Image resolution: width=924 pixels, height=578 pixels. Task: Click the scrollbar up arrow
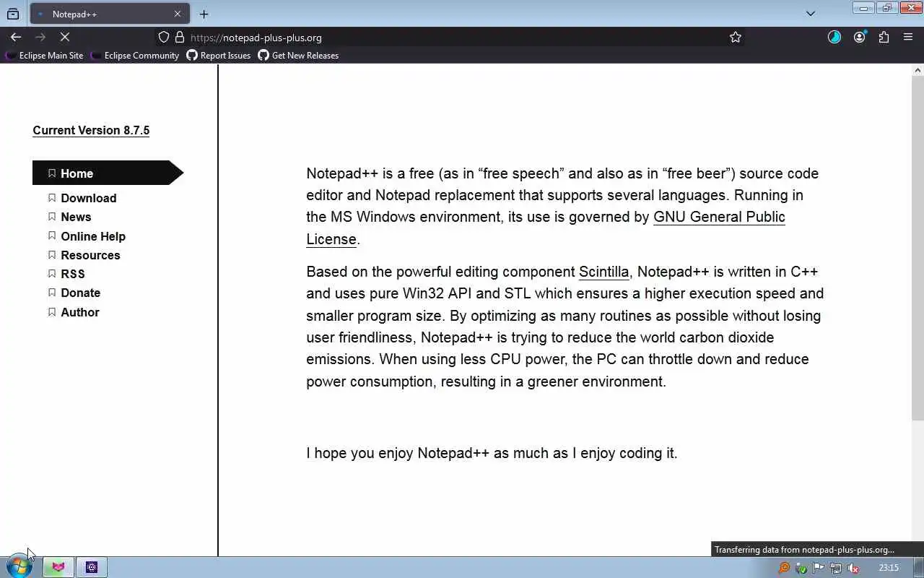pyautogui.click(x=918, y=70)
